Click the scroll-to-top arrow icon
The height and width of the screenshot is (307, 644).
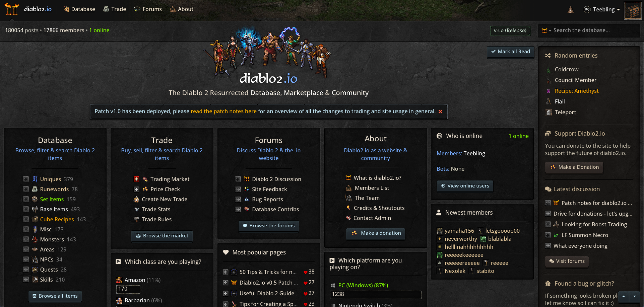point(624,296)
